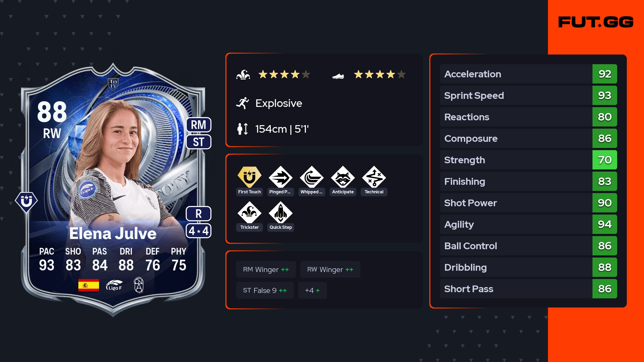The image size is (644, 362).
Task: Click the Quick Step rocket icon
Action: tap(280, 212)
